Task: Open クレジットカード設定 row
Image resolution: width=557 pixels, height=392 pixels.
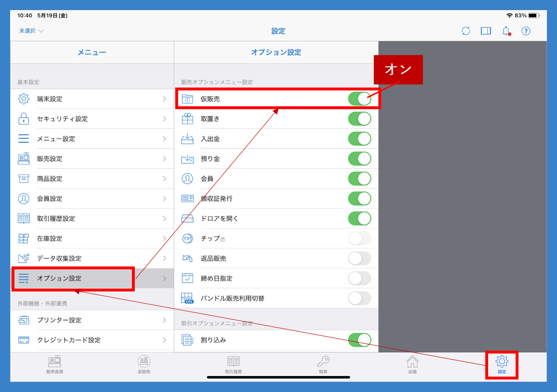Action: coord(91,340)
